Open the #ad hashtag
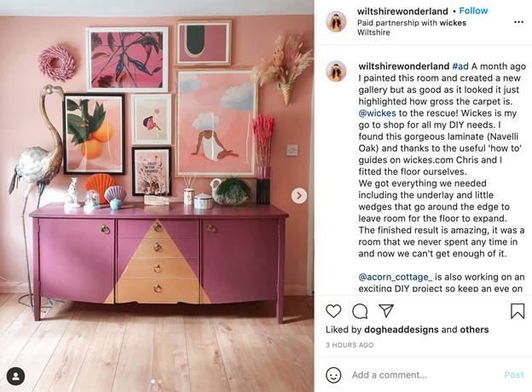 [460, 66]
